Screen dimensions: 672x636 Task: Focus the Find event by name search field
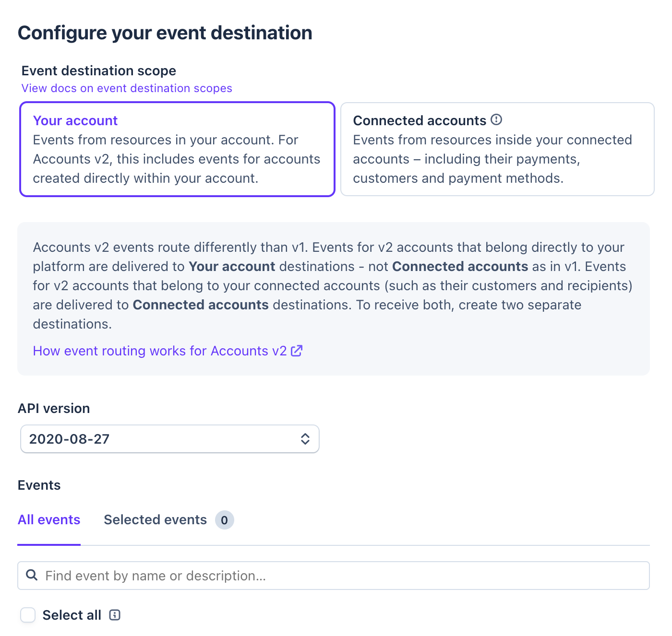(x=334, y=576)
